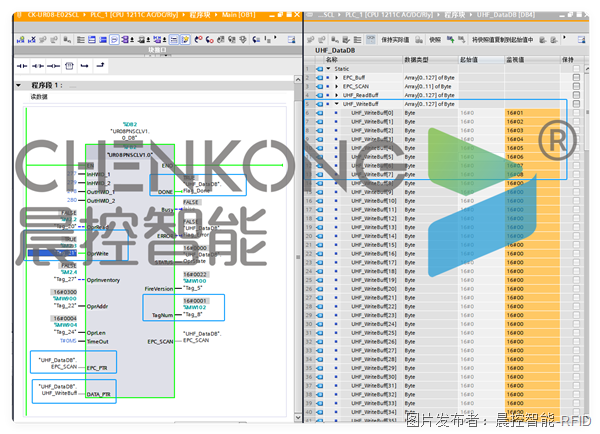The height and width of the screenshot is (434, 600).
Task: Collapse 程序段 1 network
Action: click(x=18, y=85)
